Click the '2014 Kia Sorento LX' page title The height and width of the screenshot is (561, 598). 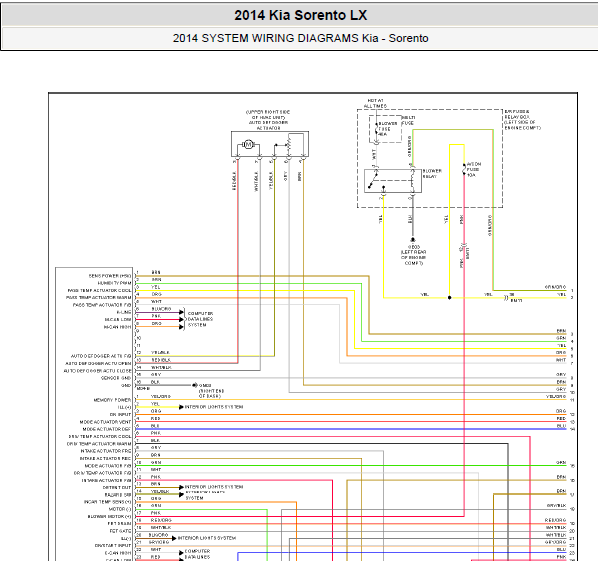point(301,15)
